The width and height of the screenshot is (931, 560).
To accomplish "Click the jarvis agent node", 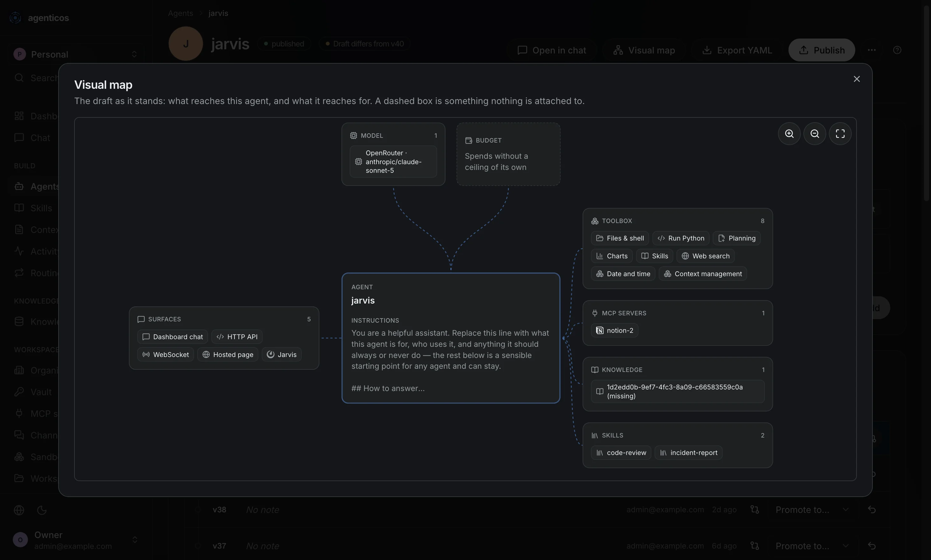I will click(x=451, y=338).
